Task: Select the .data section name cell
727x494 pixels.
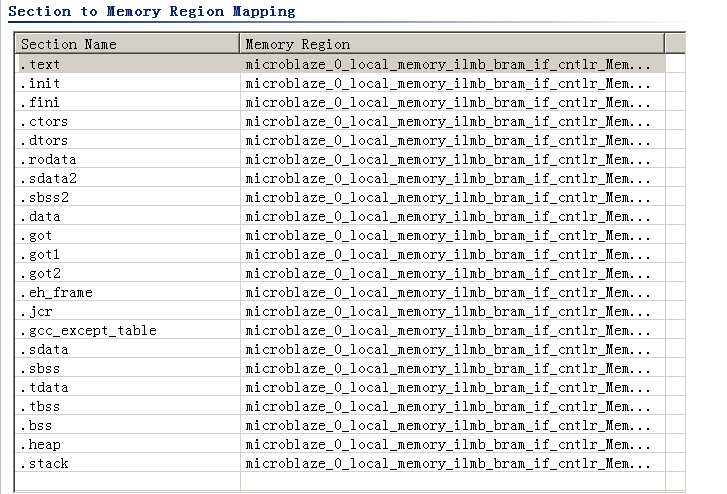Action: [128, 216]
